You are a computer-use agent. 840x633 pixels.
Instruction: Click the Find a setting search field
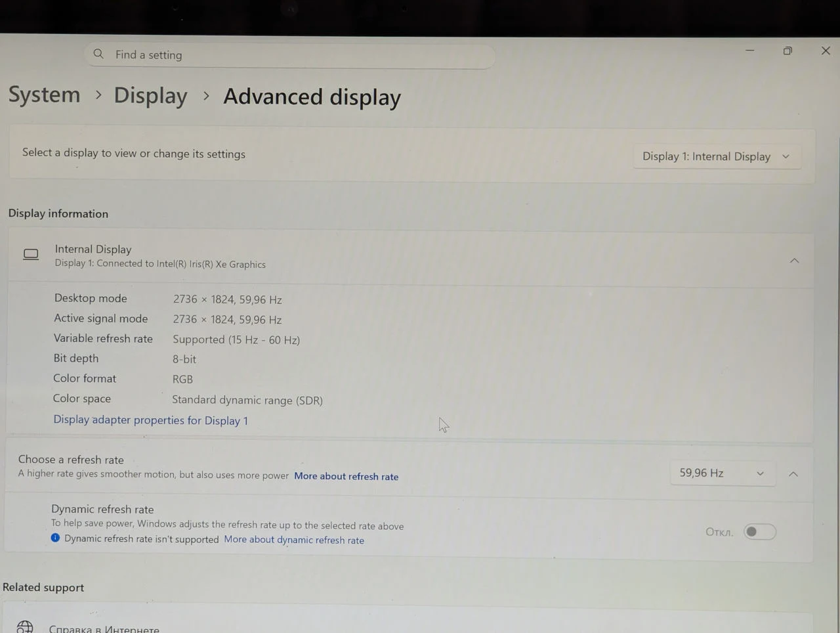[289, 55]
